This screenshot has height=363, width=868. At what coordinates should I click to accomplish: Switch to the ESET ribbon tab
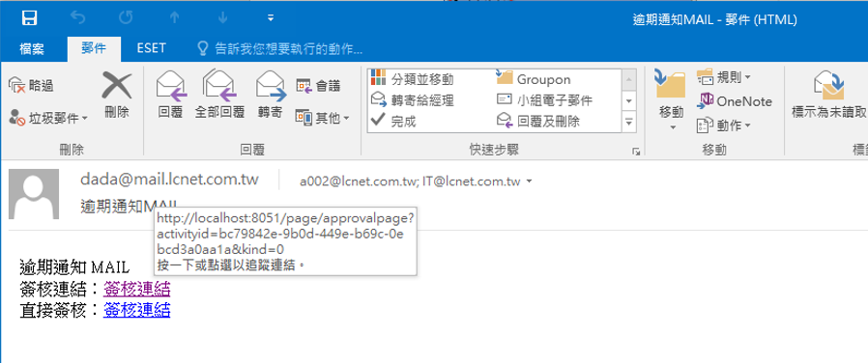point(151,48)
